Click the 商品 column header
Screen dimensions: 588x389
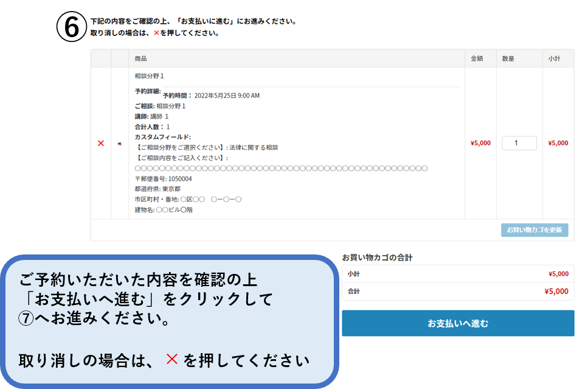140,58
